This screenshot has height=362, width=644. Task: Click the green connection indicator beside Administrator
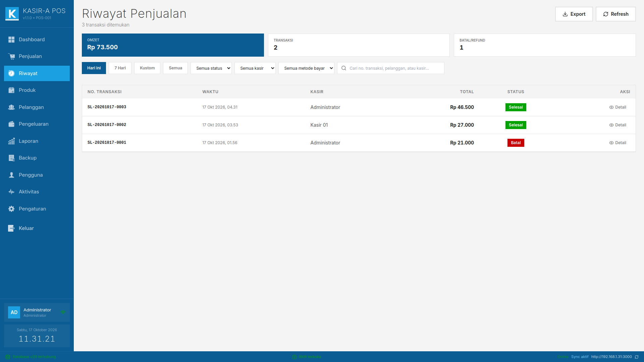63,312
